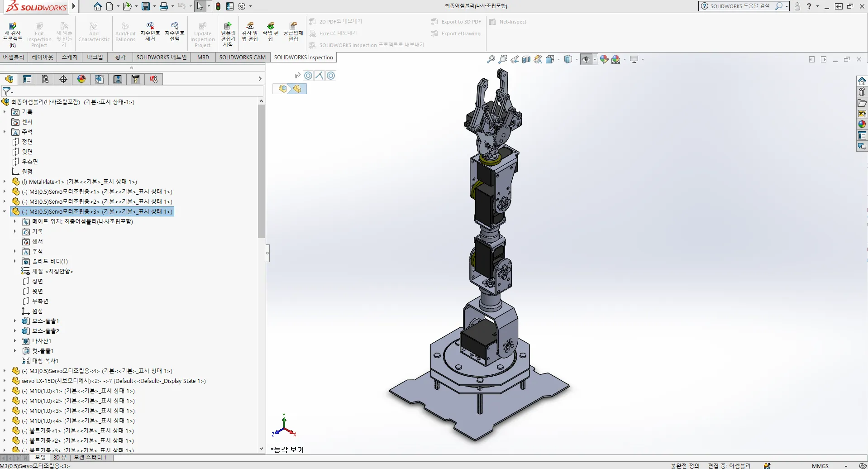Viewport: 868px width, 469px height.
Task: Click Zoom to Area icon
Action: tap(503, 59)
